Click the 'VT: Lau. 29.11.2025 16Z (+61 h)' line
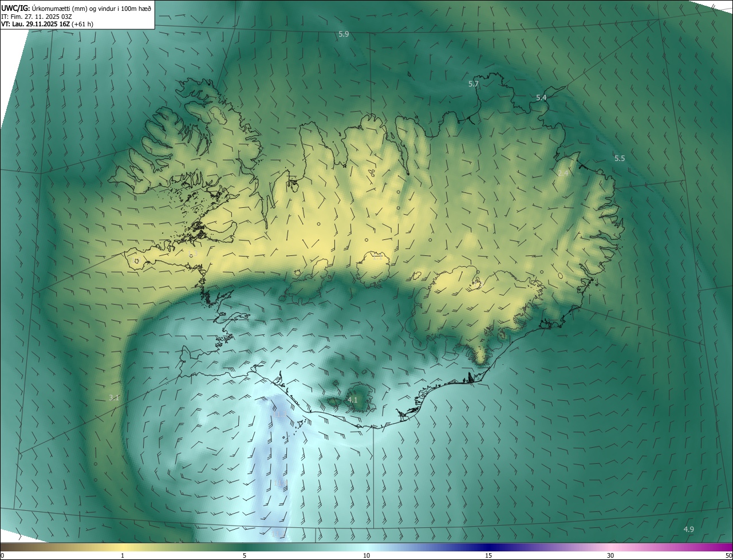 47,24
